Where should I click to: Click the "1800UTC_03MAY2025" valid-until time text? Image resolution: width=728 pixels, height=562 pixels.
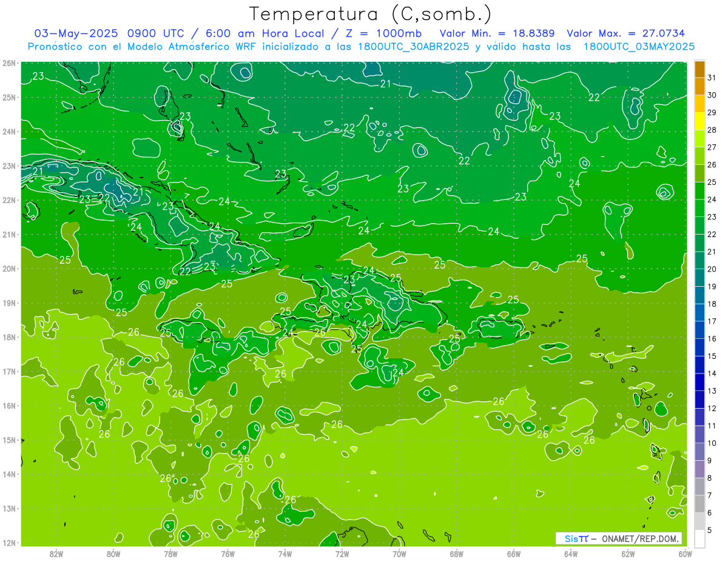point(639,46)
